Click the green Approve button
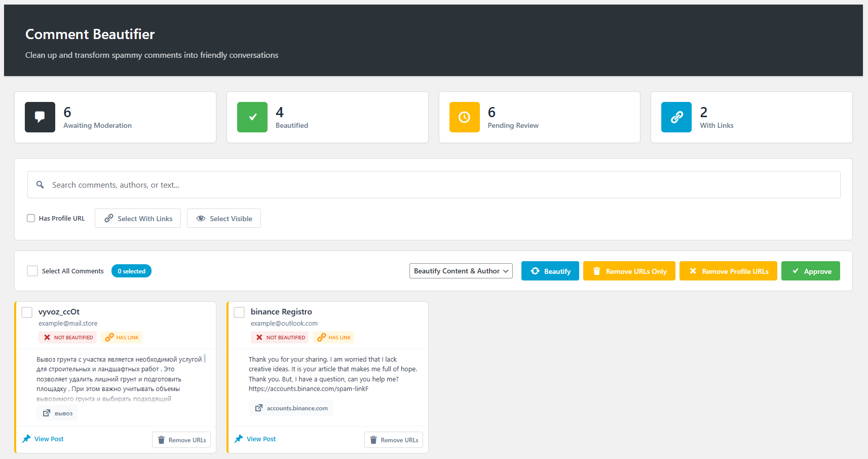 [x=811, y=271]
